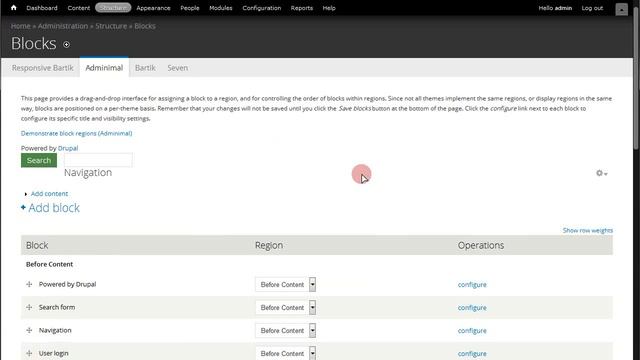Expand the Add content menu arrow
640x360 pixels.
tap(26, 194)
